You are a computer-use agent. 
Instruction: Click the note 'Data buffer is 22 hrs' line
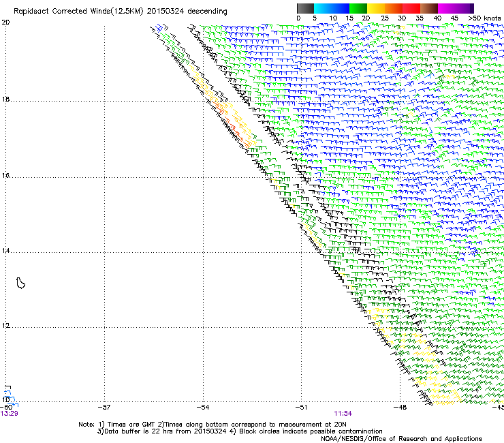point(240,431)
